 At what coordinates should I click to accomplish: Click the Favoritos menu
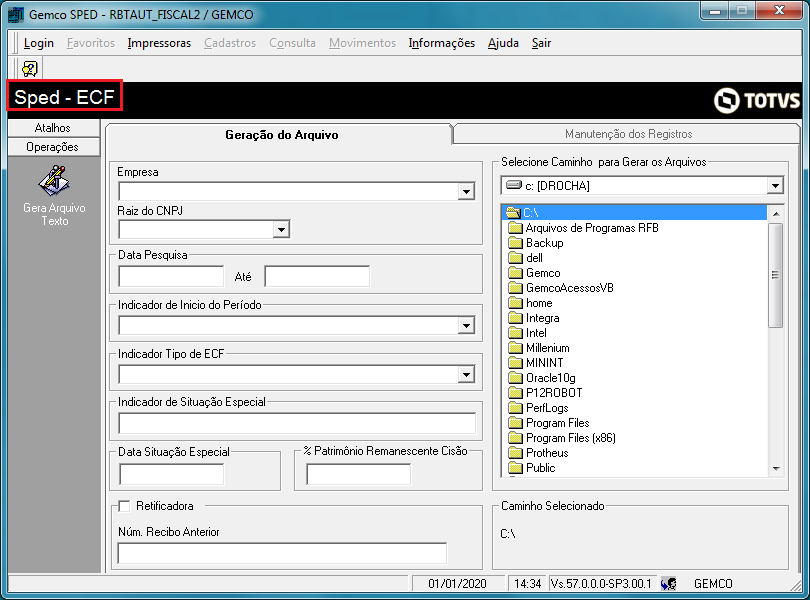pyautogui.click(x=91, y=43)
